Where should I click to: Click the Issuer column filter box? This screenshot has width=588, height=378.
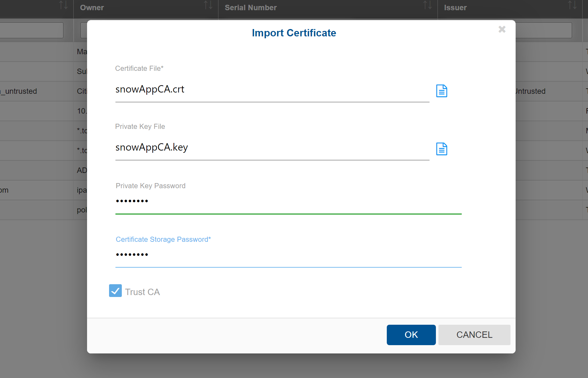(542, 30)
